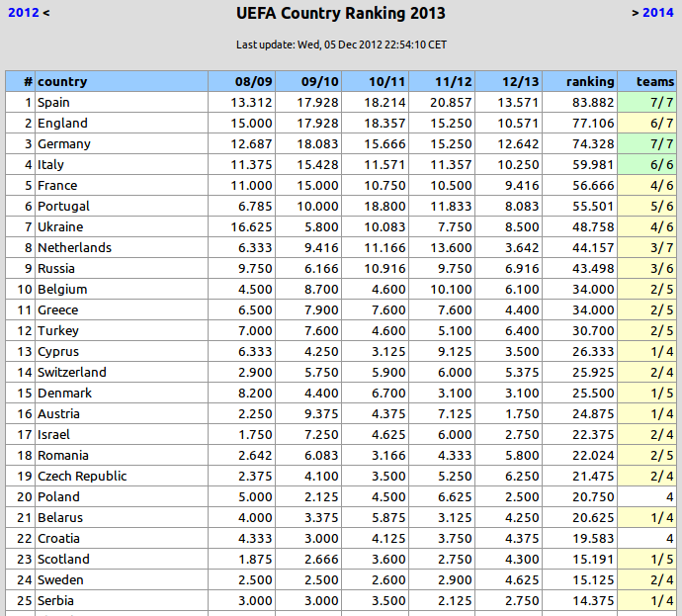Select the Croatia country cell
The width and height of the screenshot is (682, 616).
122,538
